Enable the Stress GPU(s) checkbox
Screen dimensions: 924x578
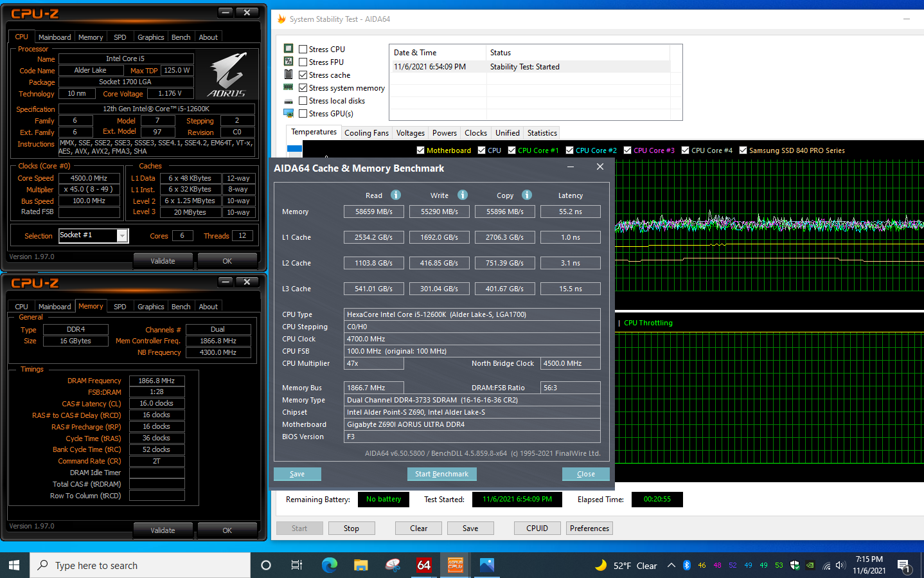(303, 113)
